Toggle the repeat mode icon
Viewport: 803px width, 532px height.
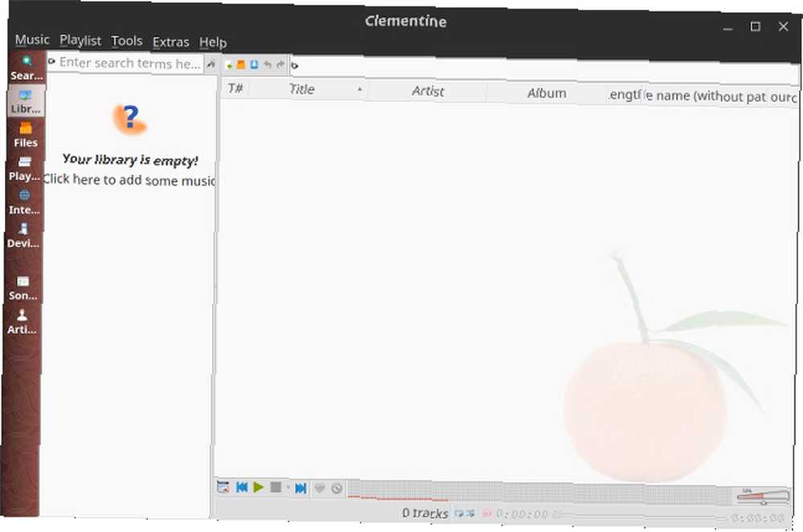(459, 513)
